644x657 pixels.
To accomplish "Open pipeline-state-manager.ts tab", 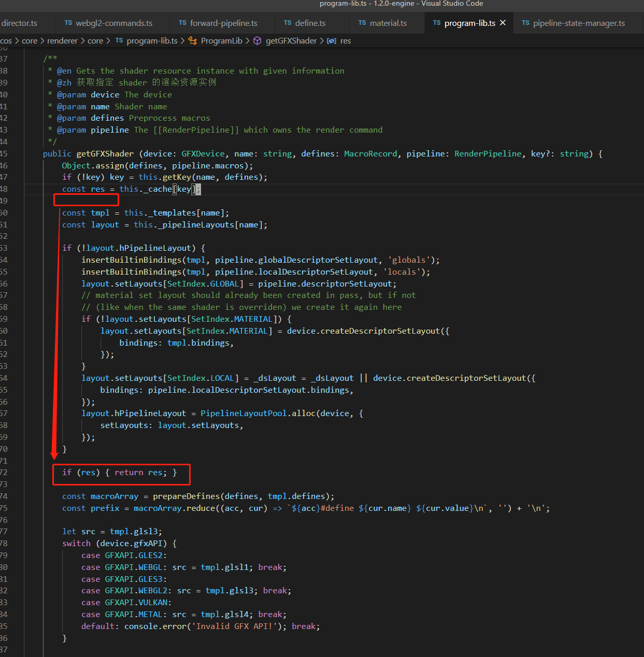I will coord(579,23).
